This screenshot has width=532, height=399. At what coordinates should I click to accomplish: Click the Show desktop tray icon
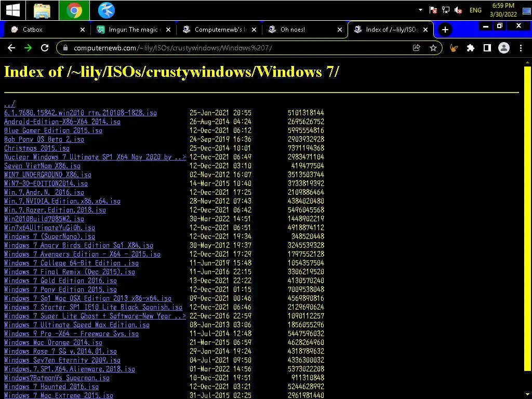pos(527,10)
